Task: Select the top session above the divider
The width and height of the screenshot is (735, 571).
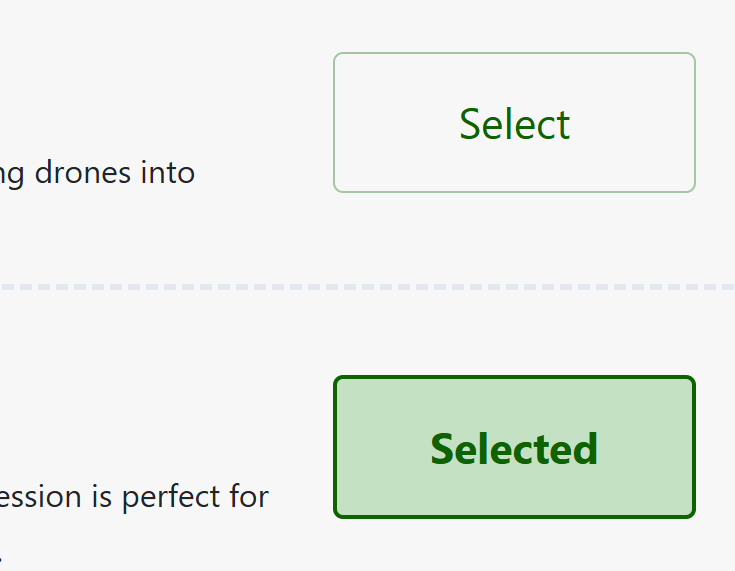Action: click(x=514, y=123)
